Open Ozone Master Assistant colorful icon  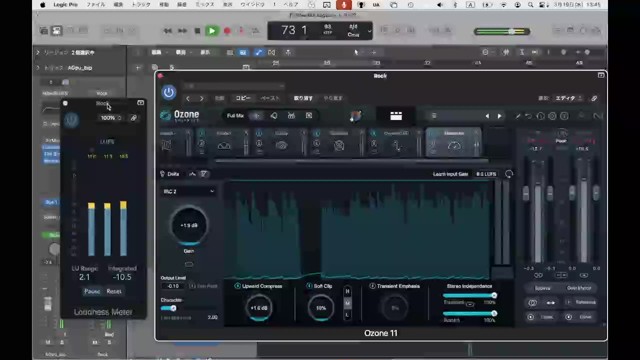tap(356, 116)
